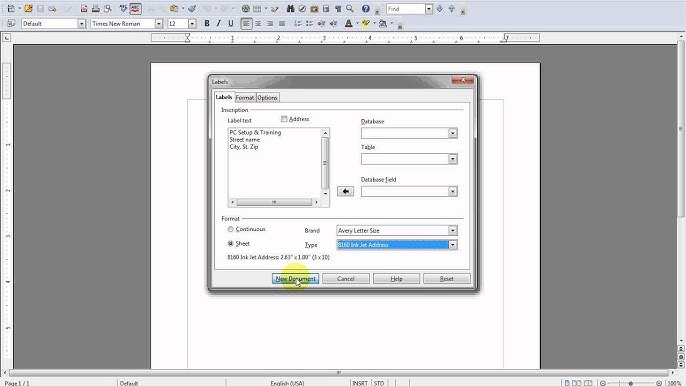Toggle AutoSpellcheck icon
The image size is (686, 386).
coord(135,8)
